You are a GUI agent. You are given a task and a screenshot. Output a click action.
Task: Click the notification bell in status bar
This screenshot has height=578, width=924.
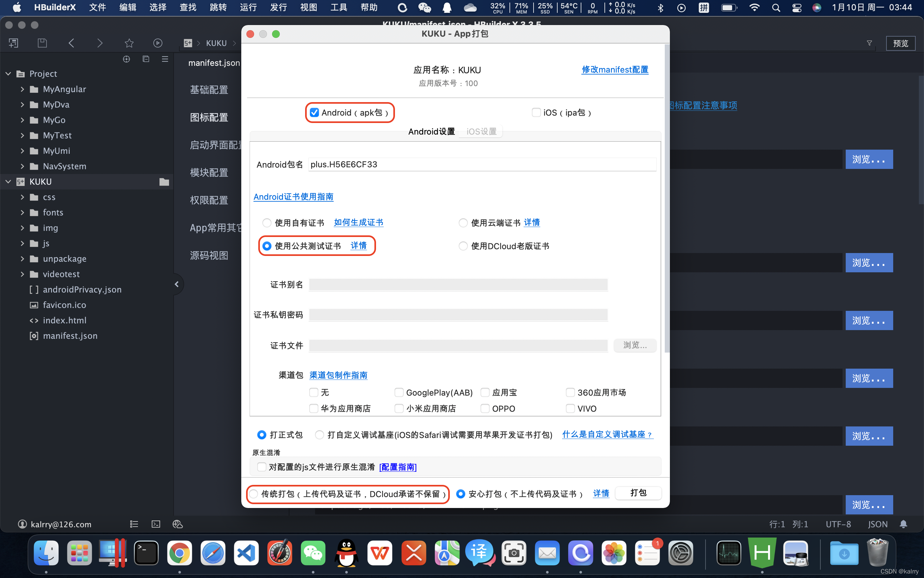pyautogui.click(x=903, y=524)
